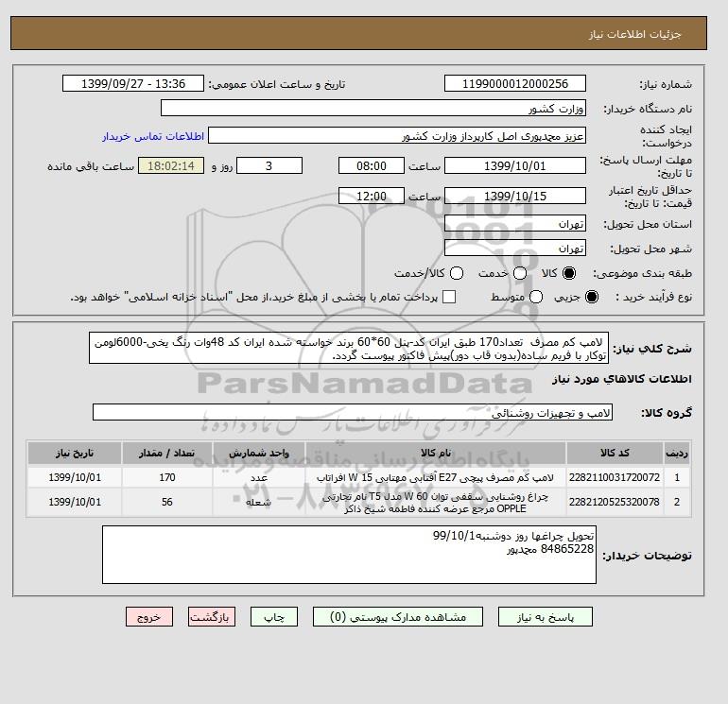The width and height of the screenshot is (728, 704).
Task: Click the quantity cell 56
Action: (x=167, y=502)
